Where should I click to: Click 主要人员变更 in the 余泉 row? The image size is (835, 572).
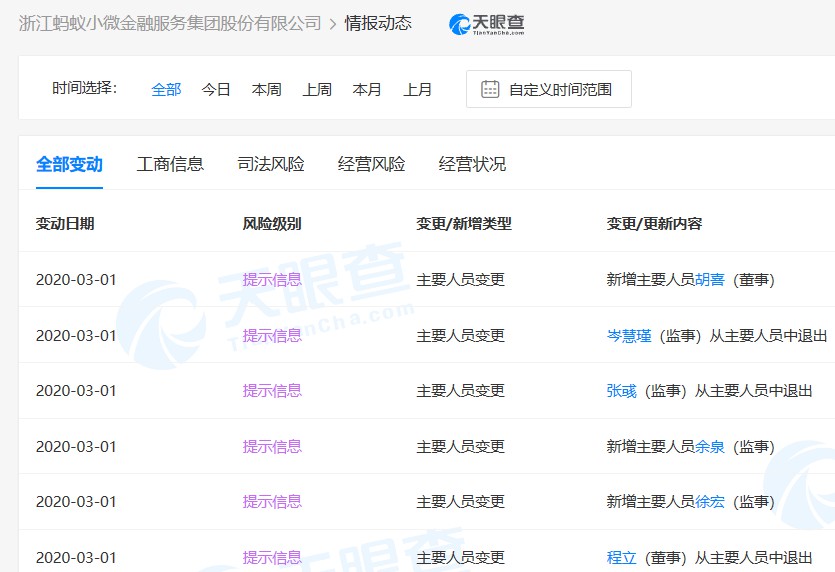(460, 446)
